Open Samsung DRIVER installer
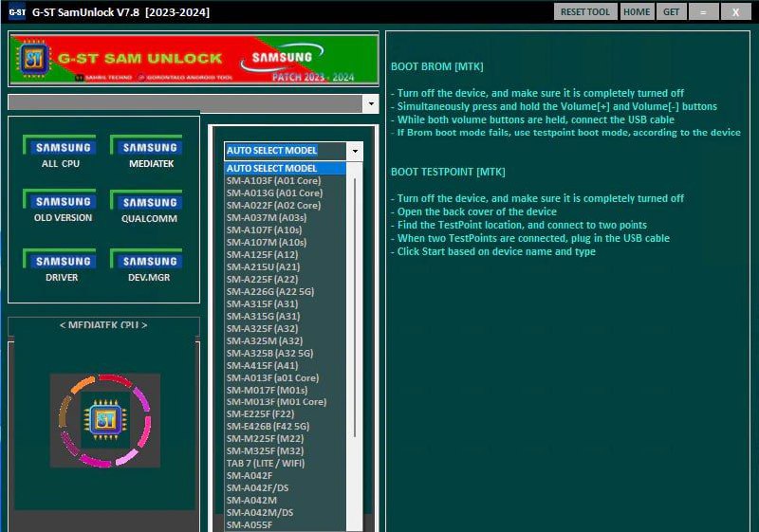Image resolution: width=759 pixels, height=532 pixels. pos(61,266)
